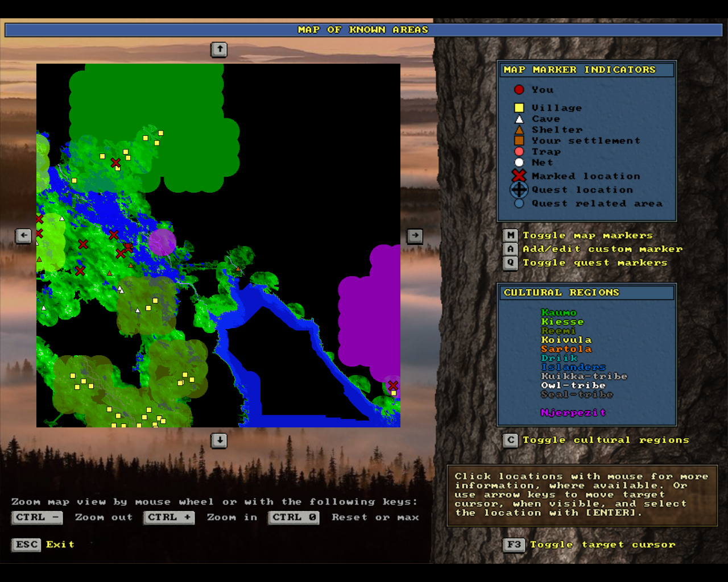Screen dimensions: 728x582
Task: Toggle cultural regions with the C key button
Action: (510, 440)
